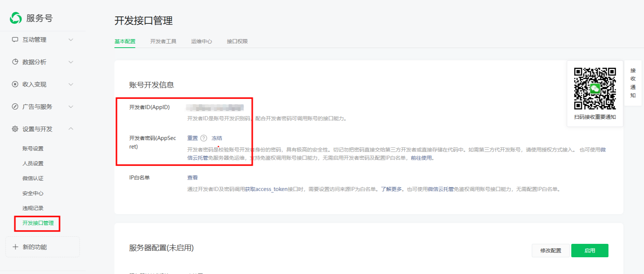
Task: Expand the 收入变现 menu chevron
Action: [x=71, y=84]
